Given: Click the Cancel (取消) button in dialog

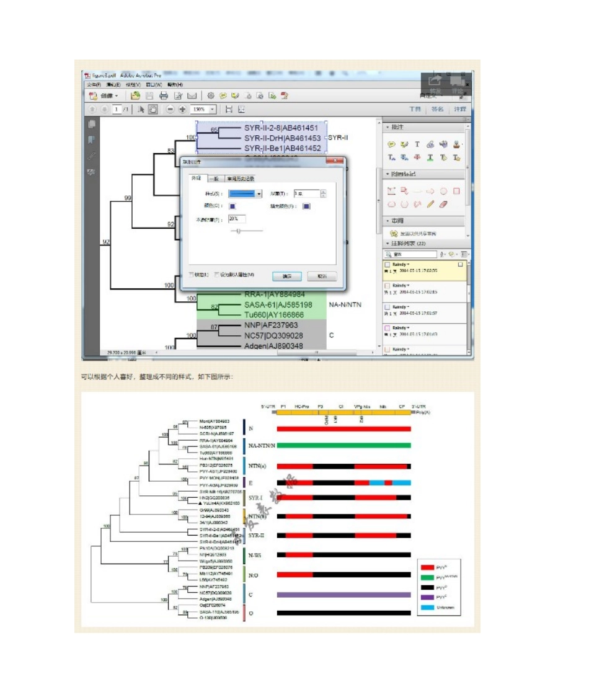Looking at the screenshot, I should coord(322,277).
